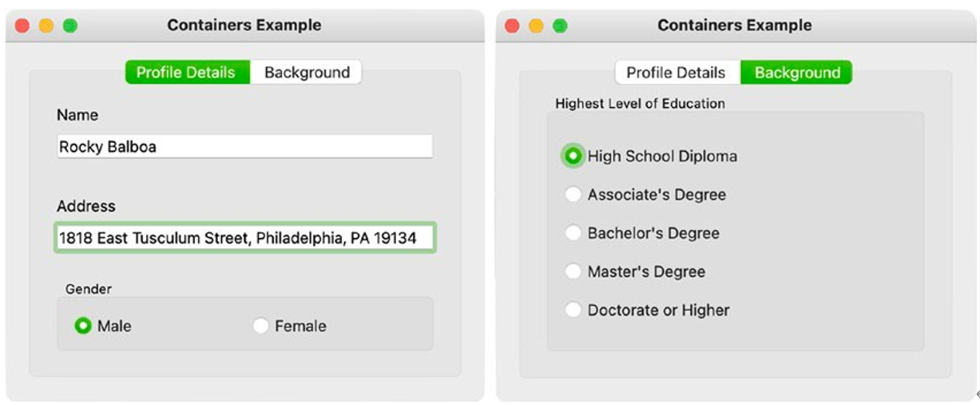The image size is (980, 405).
Task: Click the title bar above the Name form
Action: [x=244, y=26]
